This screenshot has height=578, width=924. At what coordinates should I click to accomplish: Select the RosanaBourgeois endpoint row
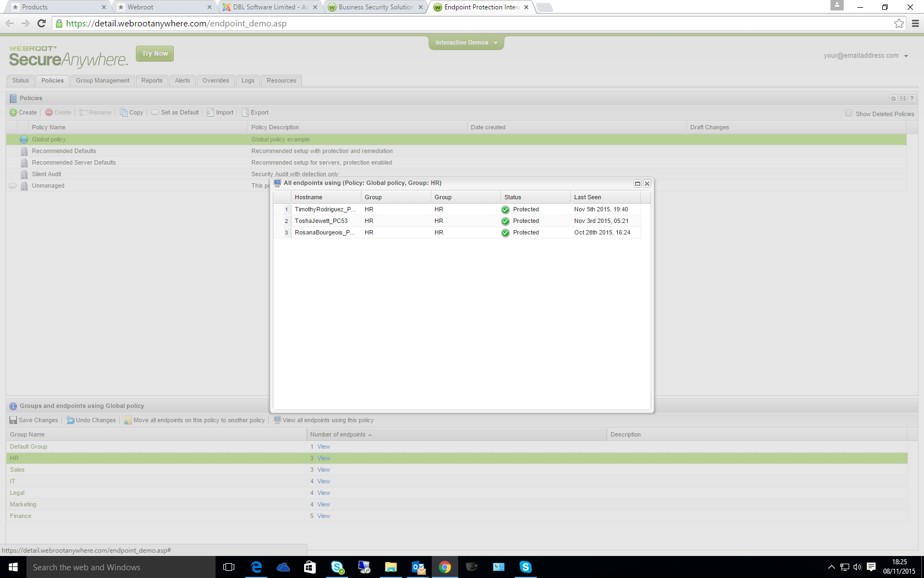458,233
